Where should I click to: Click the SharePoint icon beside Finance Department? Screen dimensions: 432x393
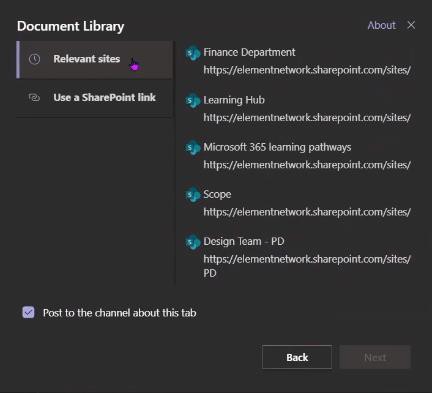tap(193, 53)
